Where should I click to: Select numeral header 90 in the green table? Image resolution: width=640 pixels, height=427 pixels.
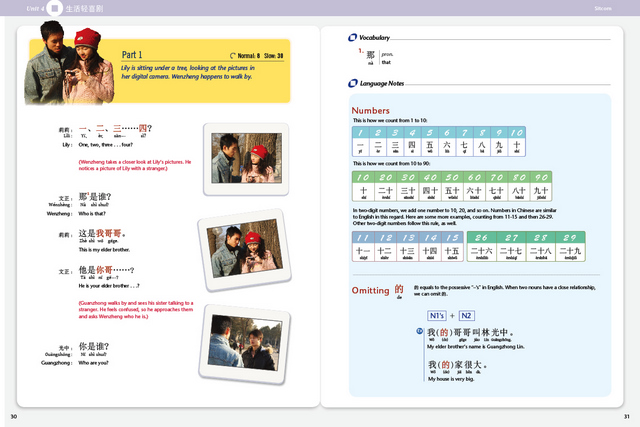click(x=541, y=178)
